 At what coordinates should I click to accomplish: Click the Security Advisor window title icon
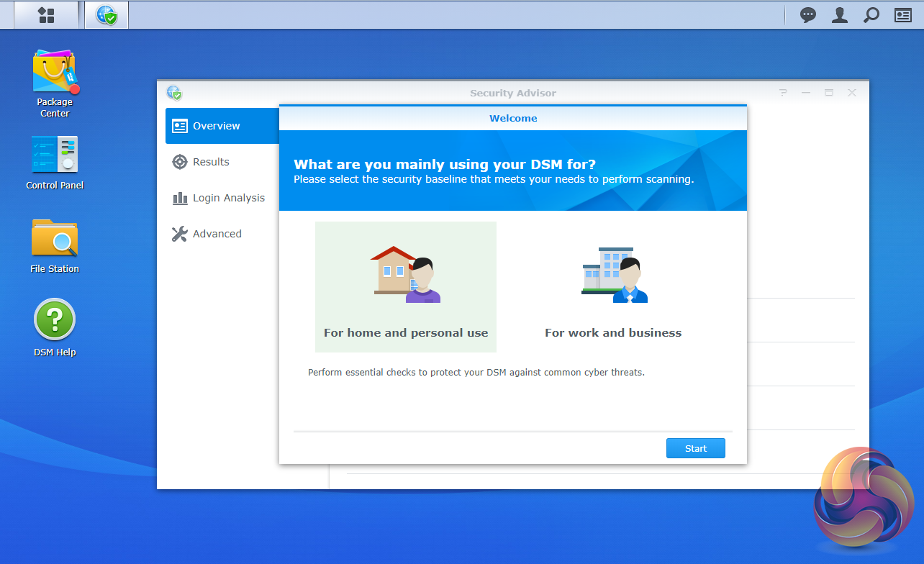tap(173, 93)
